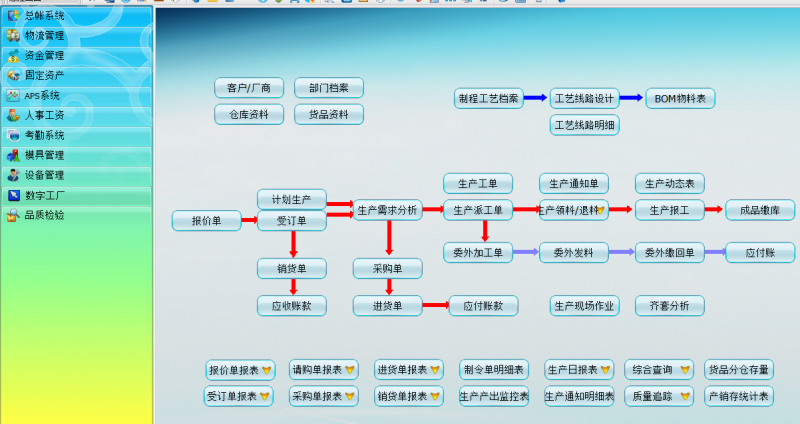800x424 pixels.
Task: Open the 总帐系统 module in sidebar
Action: (x=45, y=15)
